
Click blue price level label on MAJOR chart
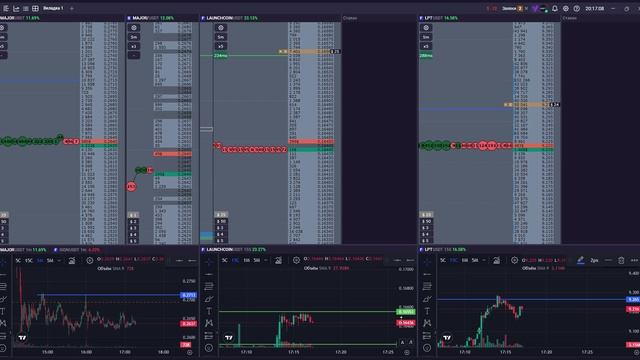[189, 295]
